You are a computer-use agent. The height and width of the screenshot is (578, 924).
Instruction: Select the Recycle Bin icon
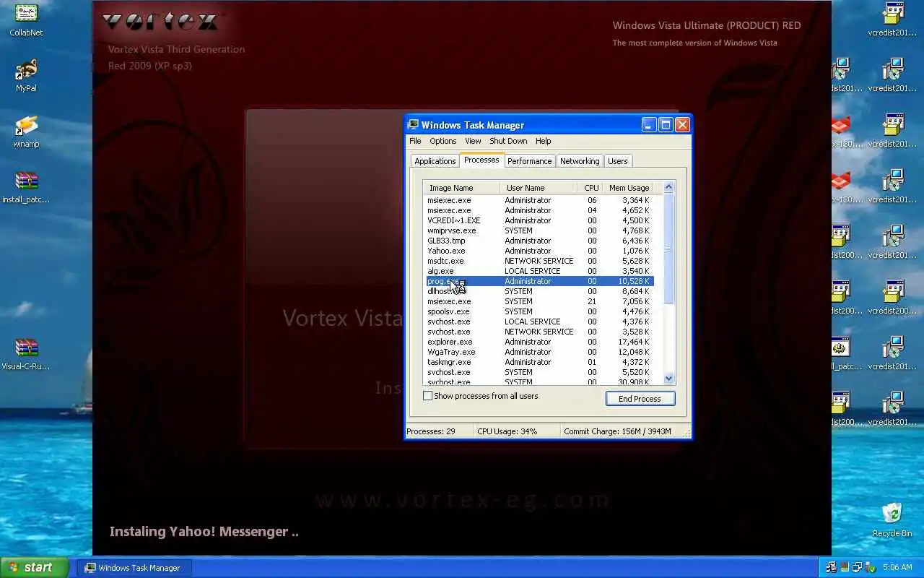pyautogui.click(x=892, y=520)
